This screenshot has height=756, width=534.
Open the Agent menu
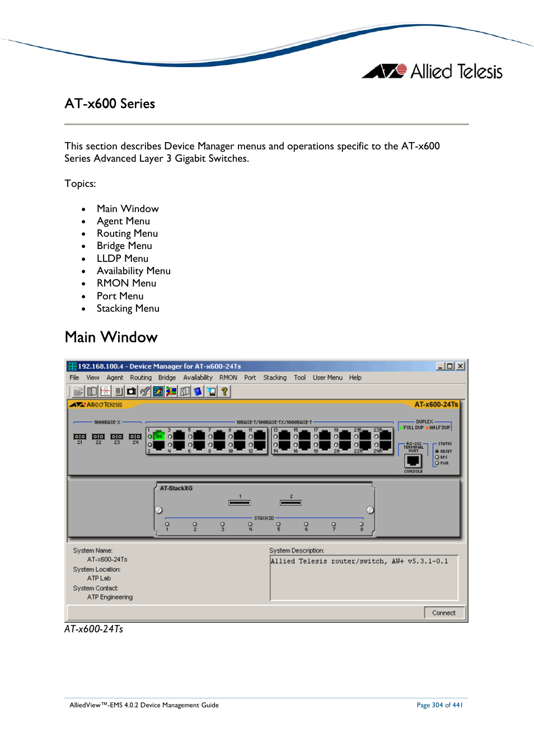tap(115, 378)
